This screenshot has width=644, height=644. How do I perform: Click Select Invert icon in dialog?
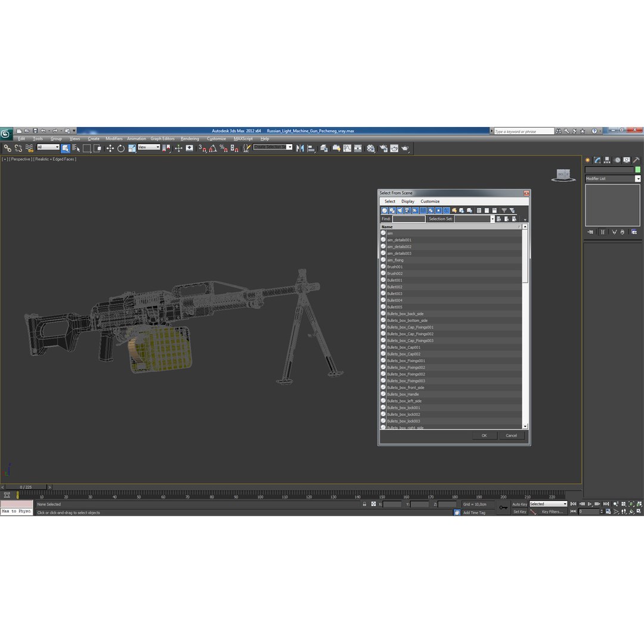494,210
